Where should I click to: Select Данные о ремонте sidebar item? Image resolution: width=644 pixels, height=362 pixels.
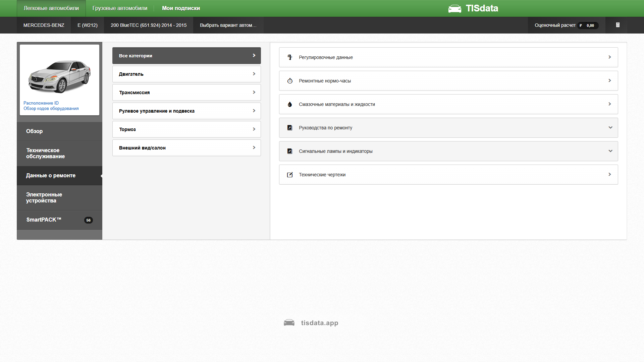[x=59, y=176]
